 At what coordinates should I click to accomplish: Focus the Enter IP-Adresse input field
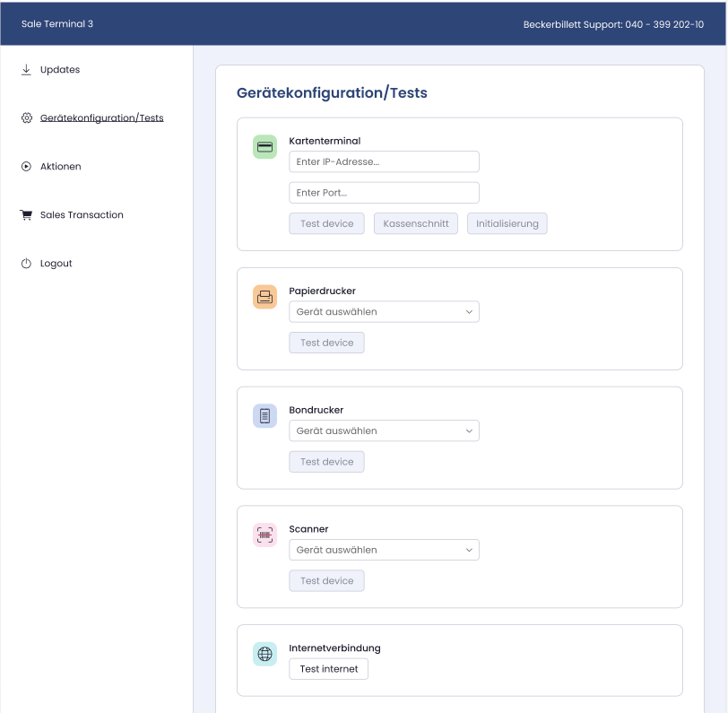click(x=384, y=161)
